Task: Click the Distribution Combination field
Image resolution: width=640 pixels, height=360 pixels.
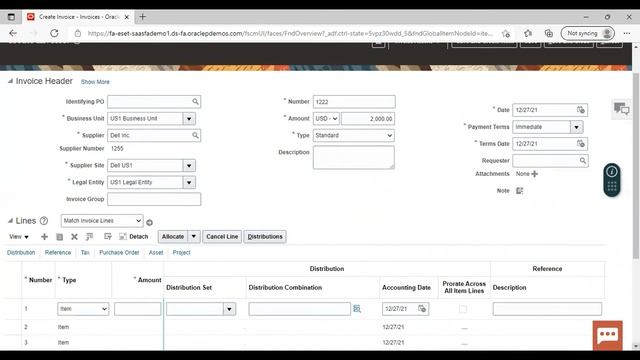Action: coord(299,309)
